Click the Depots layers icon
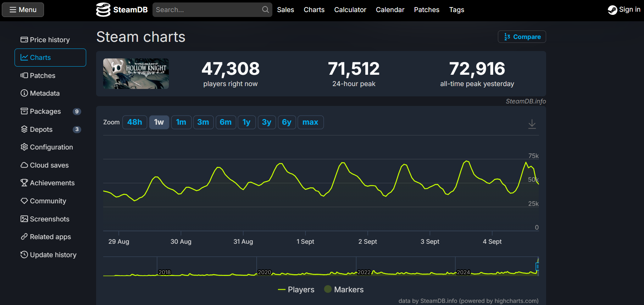 (24, 129)
